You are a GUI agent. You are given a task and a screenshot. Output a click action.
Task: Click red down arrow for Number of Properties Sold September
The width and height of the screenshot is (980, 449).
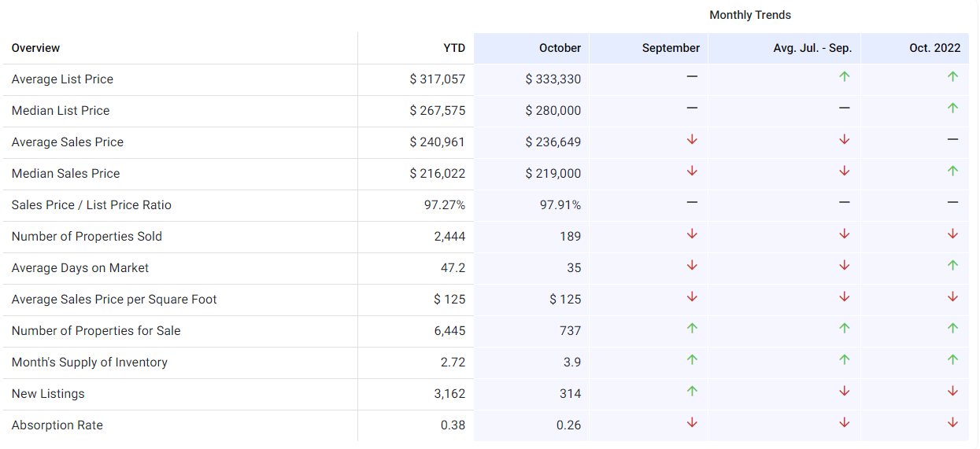(692, 234)
